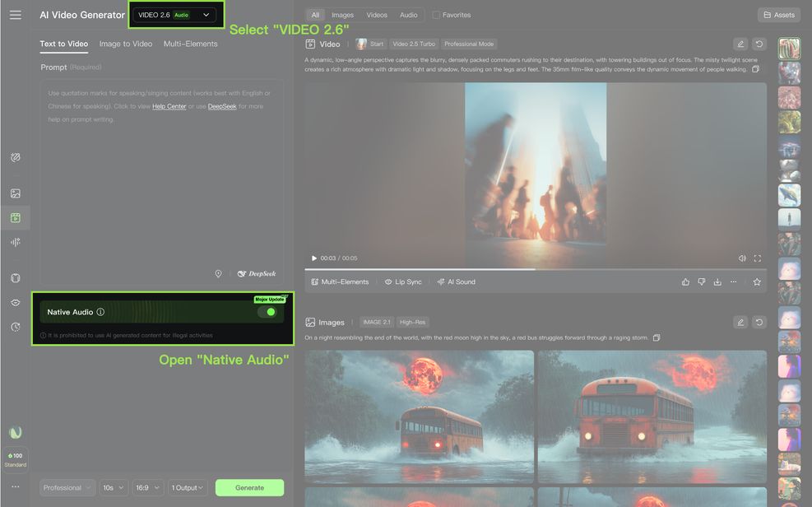Add video to favorites with star icon
812x507 pixels.
pyautogui.click(x=757, y=281)
